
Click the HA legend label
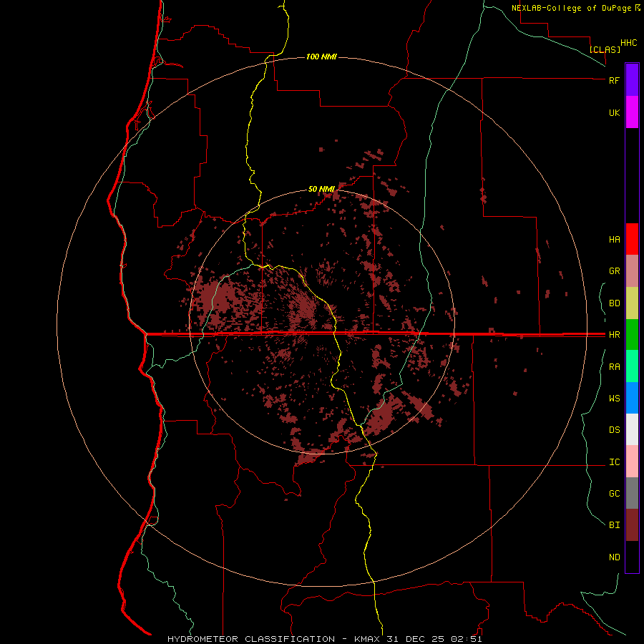(614, 240)
